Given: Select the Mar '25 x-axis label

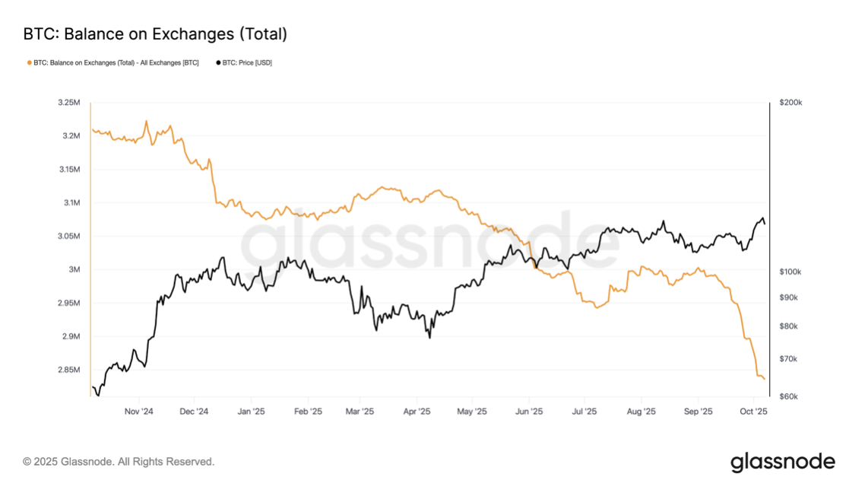Looking at the screenshot, I should [x=360, y=412].
